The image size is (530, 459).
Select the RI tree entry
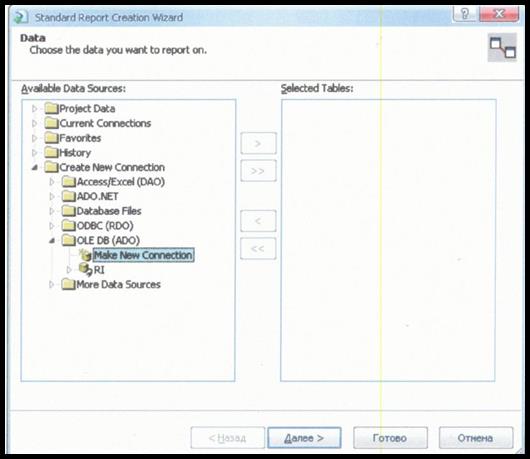tap(99, 270)
